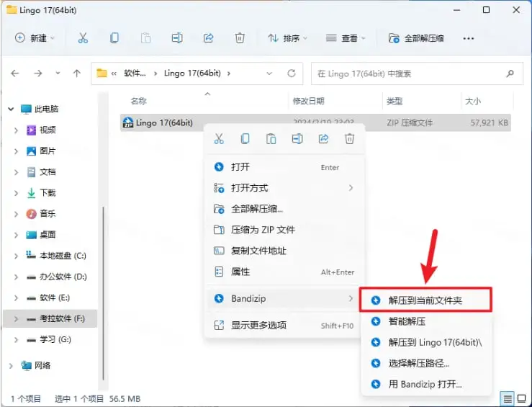Viewport: 532px width, 407px height.
Task: Collapse the 此电脑 tree node
Action: [x=11, y=109]
